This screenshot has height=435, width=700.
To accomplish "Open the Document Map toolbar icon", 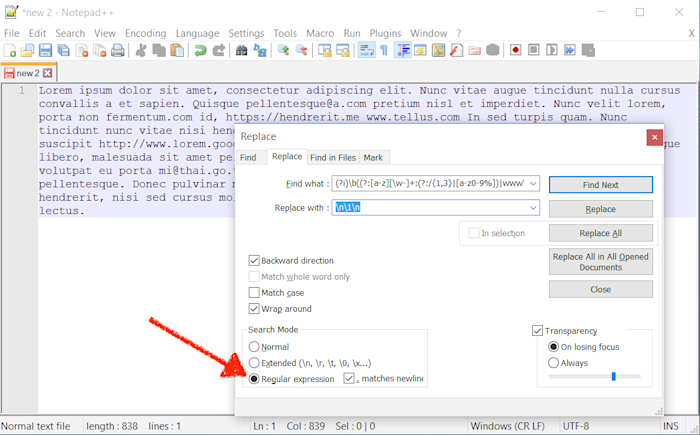I will point(438,50).
